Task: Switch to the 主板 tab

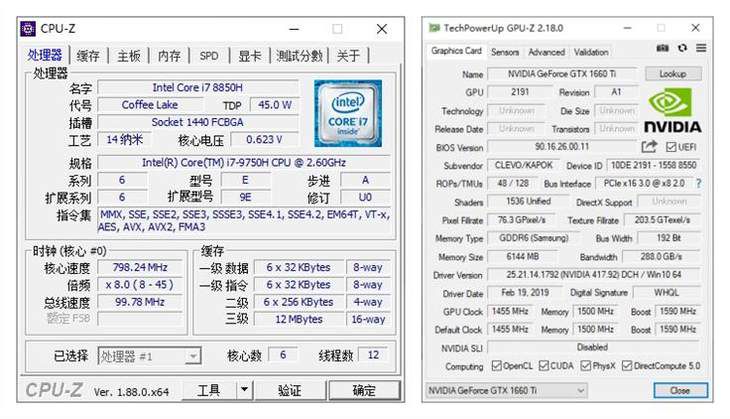Action: (128, 56)
